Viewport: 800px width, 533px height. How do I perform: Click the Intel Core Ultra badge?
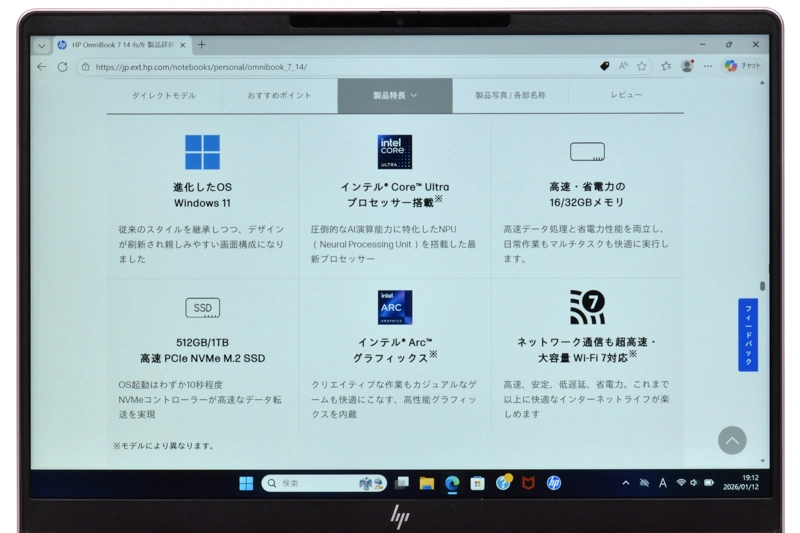395,152
